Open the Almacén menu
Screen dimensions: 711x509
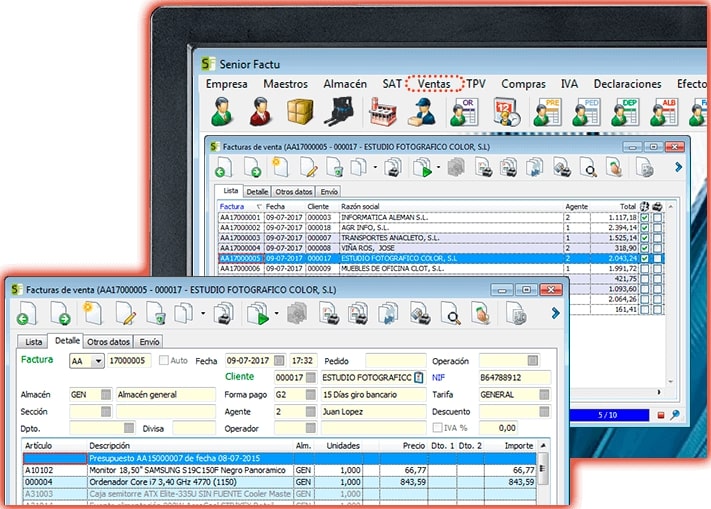345,84
